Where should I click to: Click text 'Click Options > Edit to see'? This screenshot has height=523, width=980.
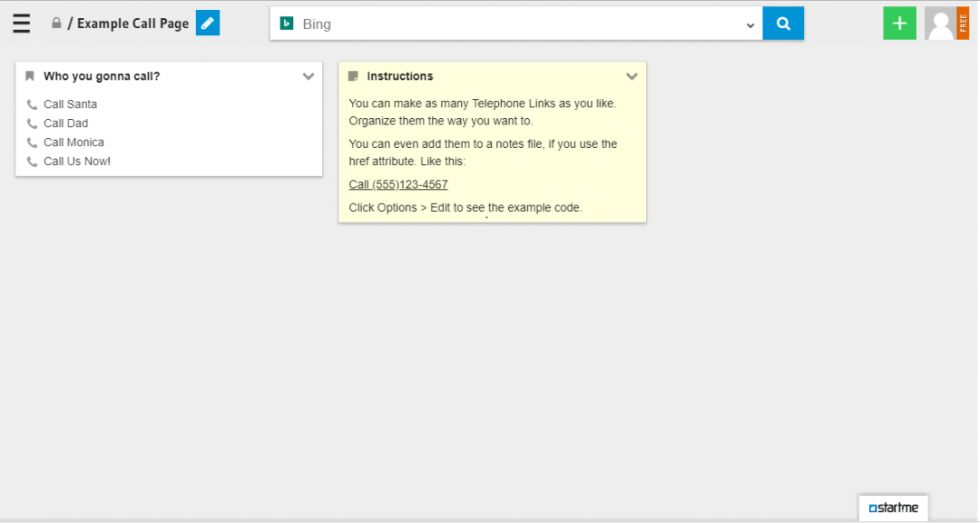pyautogui.click(x=416, y=208)
